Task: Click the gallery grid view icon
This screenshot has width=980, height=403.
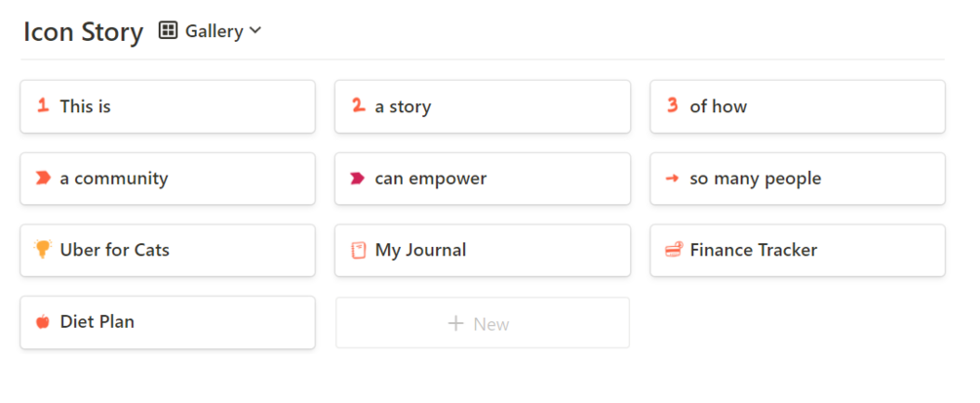Action: [x=168, y=31]
